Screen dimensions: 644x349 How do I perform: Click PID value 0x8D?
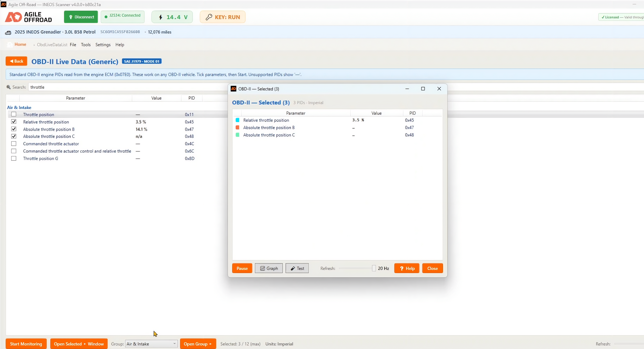coord(190,158)
